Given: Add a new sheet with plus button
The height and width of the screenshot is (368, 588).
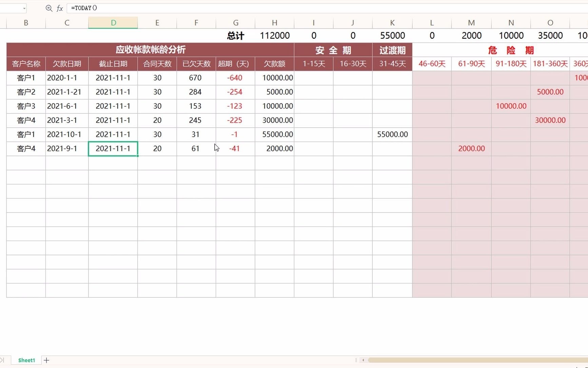Looking at the screenshot, I should tap(46, 360).
